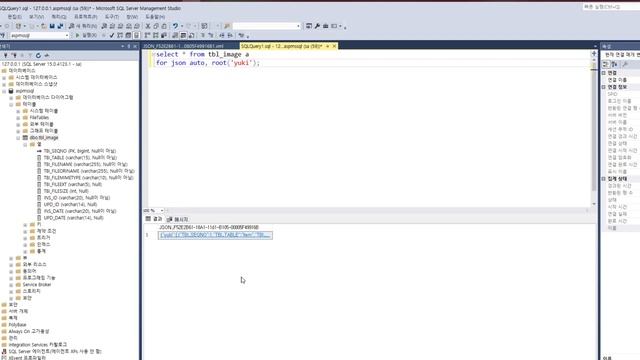The image size is (640, 360).
Task: Collapse the dbo.tbl_image table node
Action: [18, 138]
